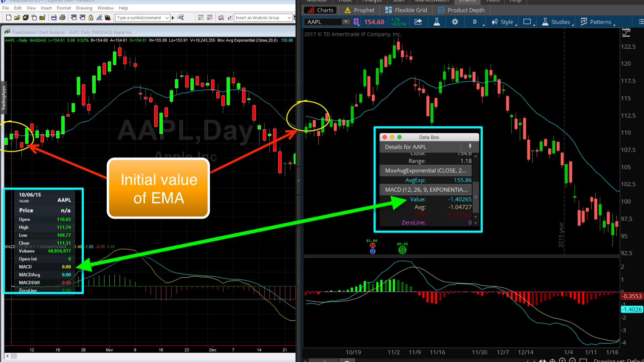Open the Window menu in TradeStation

(106, 8)
